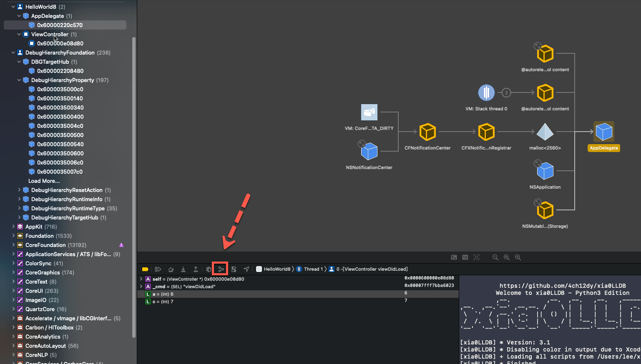Click the middle actual-size zoom magnifier
The width and height of the screenshot is (641, 364).
tap(507, 257)
